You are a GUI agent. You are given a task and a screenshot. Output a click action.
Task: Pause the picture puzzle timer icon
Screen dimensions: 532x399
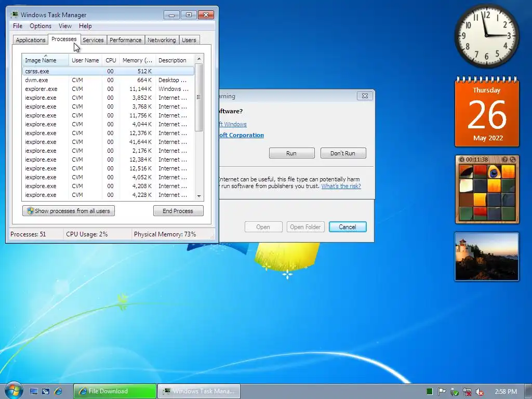[x=461, y=159]
